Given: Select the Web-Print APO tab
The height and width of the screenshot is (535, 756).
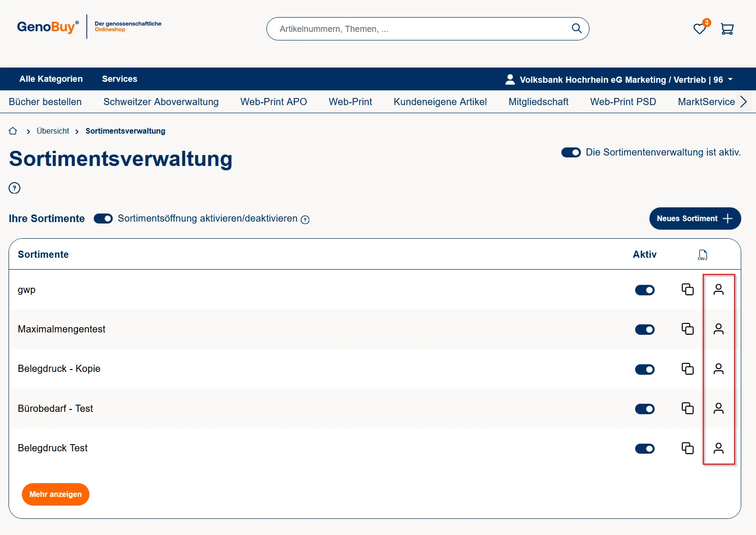Looking at the screenshot, I should click(274, 102).
